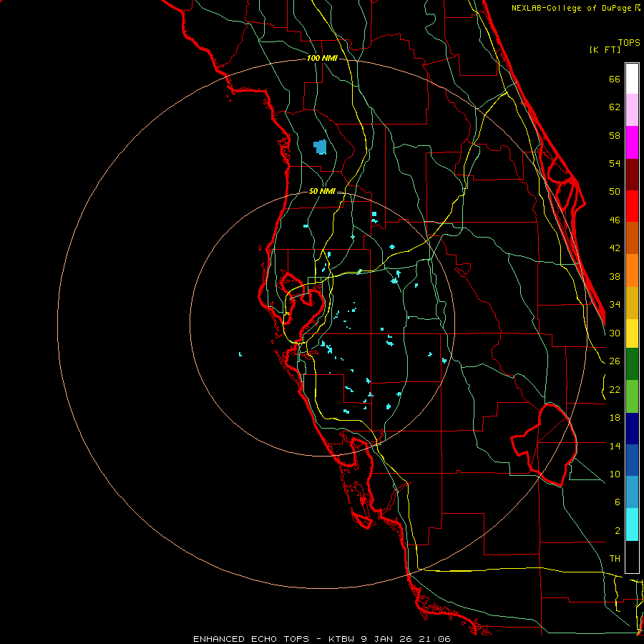
Task: Click the legend value 14
Action: point(615,446)
